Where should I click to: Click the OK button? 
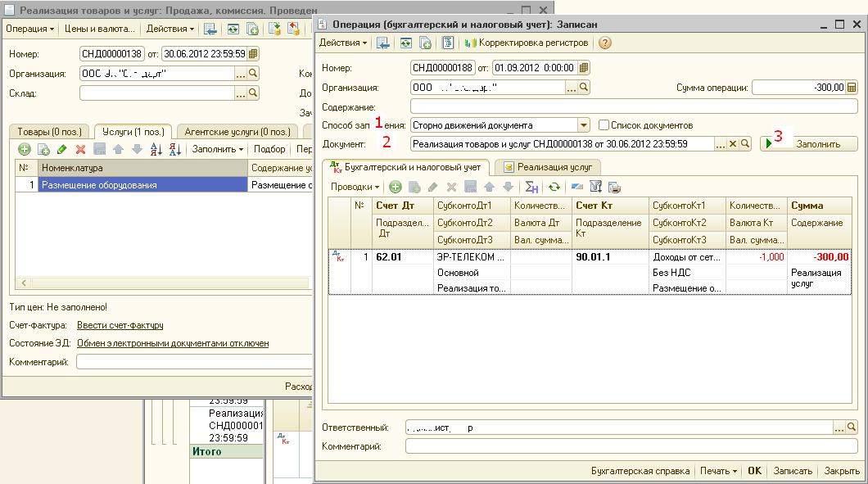754,471
